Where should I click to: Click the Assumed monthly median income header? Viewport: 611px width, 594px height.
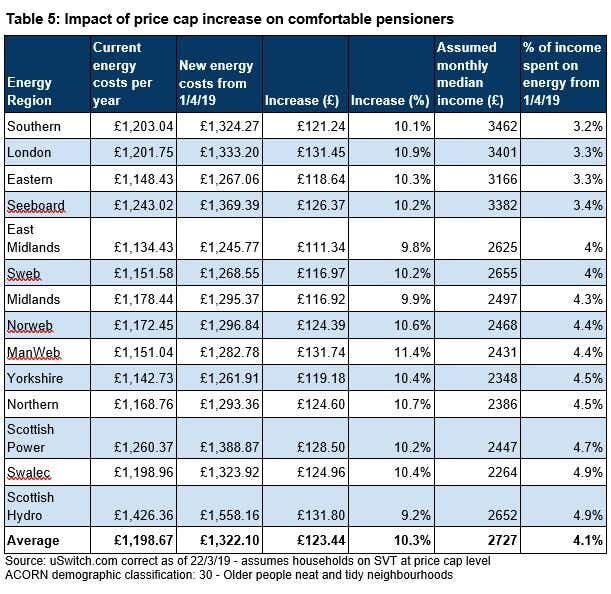(477, 74)
